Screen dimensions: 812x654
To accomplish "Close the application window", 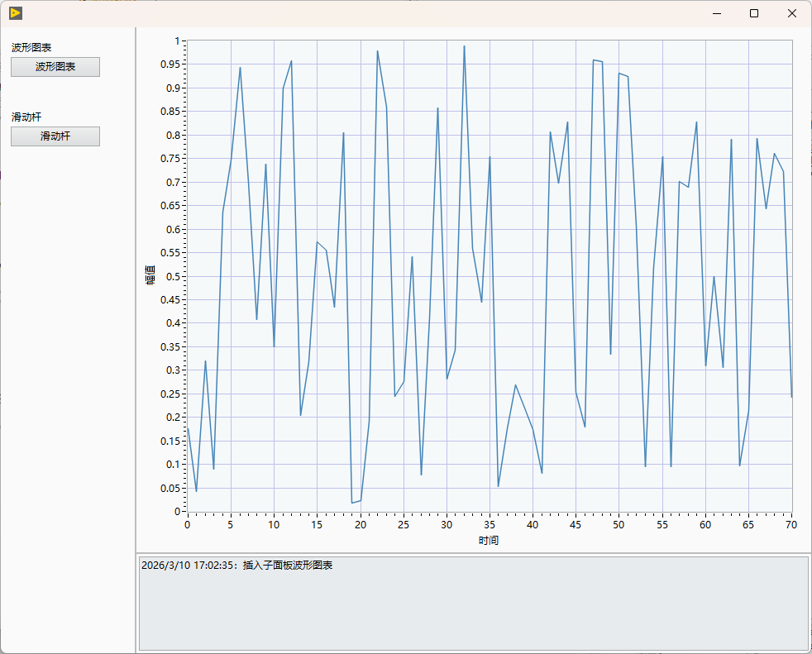I will 792,13.
